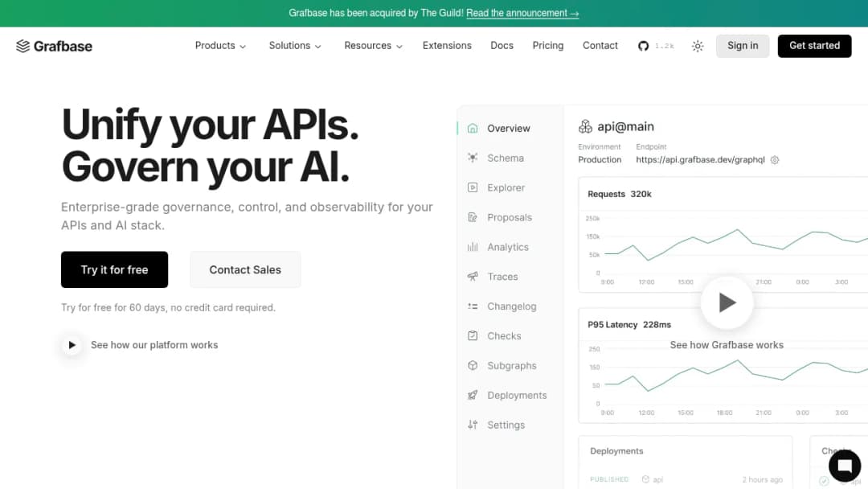
Task: Open the Contact page
Action: pyautogui.click(x=600, y=46)
